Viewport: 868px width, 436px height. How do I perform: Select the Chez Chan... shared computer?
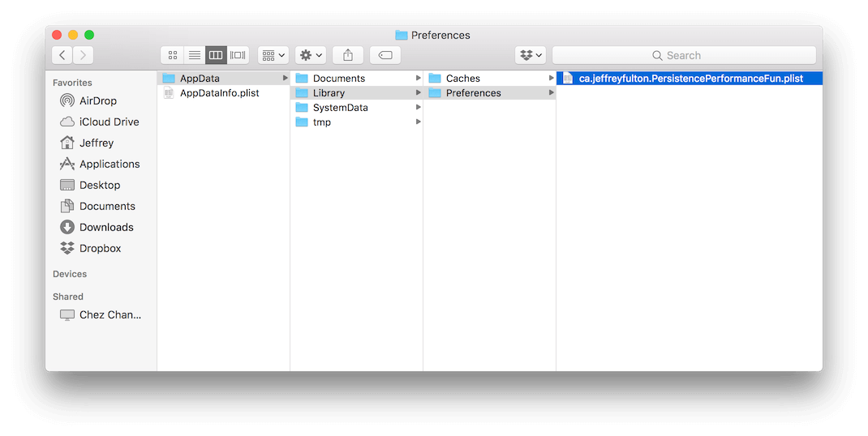pos(101,314)
